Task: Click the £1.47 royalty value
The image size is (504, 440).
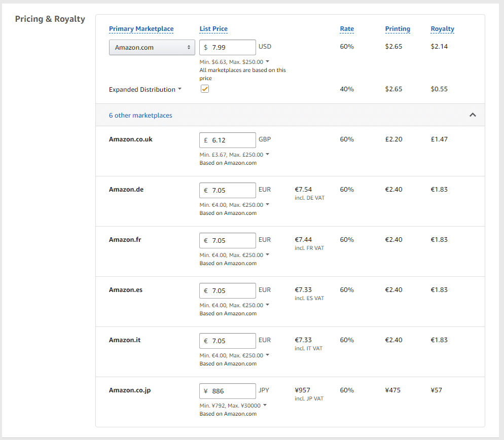Action: 439,139
